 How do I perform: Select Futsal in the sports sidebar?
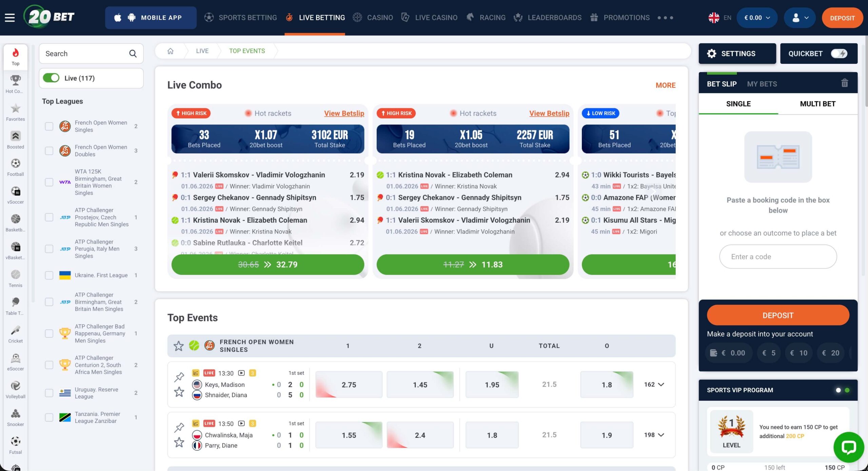pyautogui.click(x=16, y=446)
